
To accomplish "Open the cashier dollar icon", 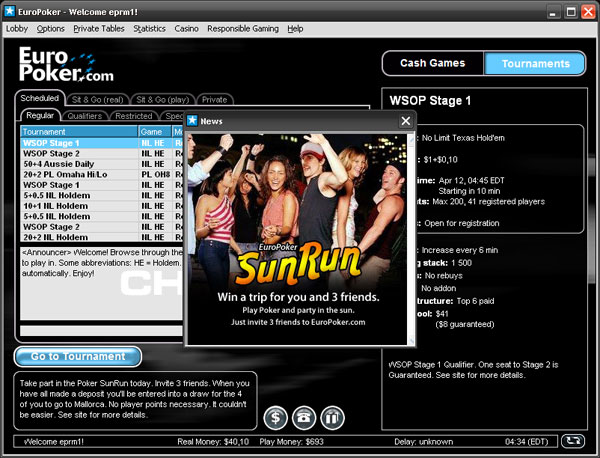I will click(276, 417).
